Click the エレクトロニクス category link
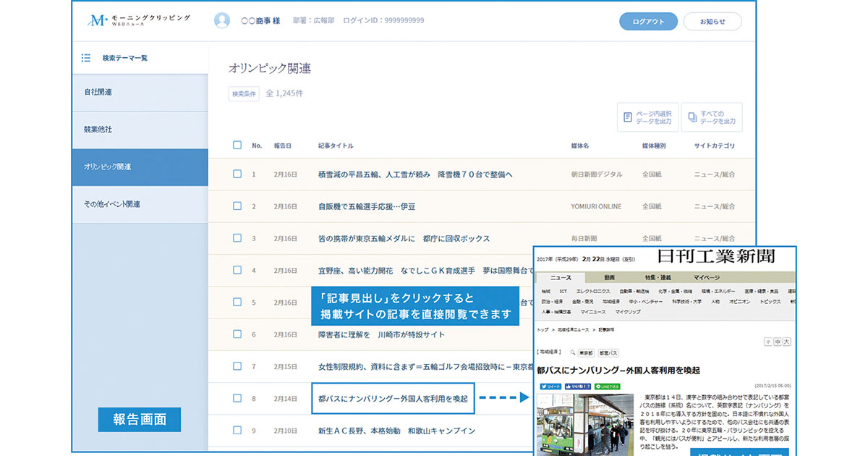This screenshot has height=456, width=868. [x=594, y=290]
